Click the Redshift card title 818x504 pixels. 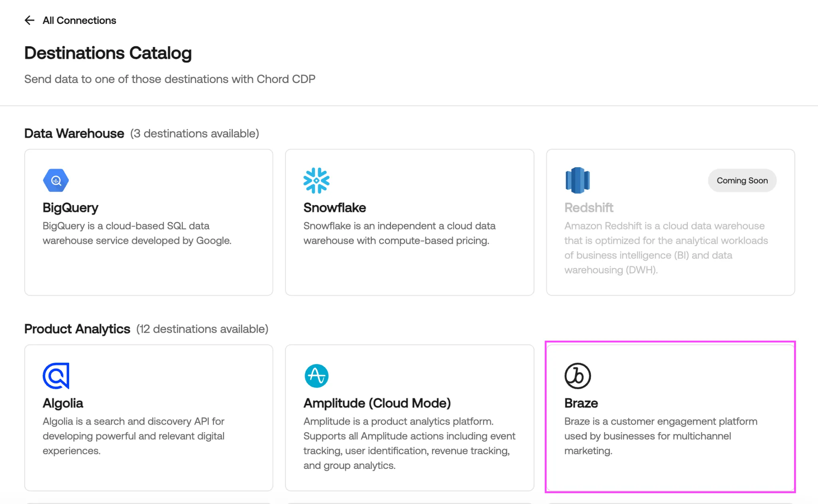pyautogui.click(x=589, y=208)
